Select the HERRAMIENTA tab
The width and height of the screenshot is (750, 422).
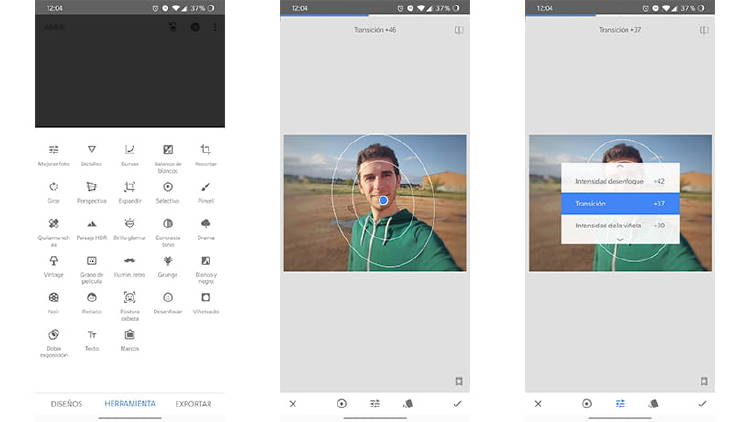130,404
